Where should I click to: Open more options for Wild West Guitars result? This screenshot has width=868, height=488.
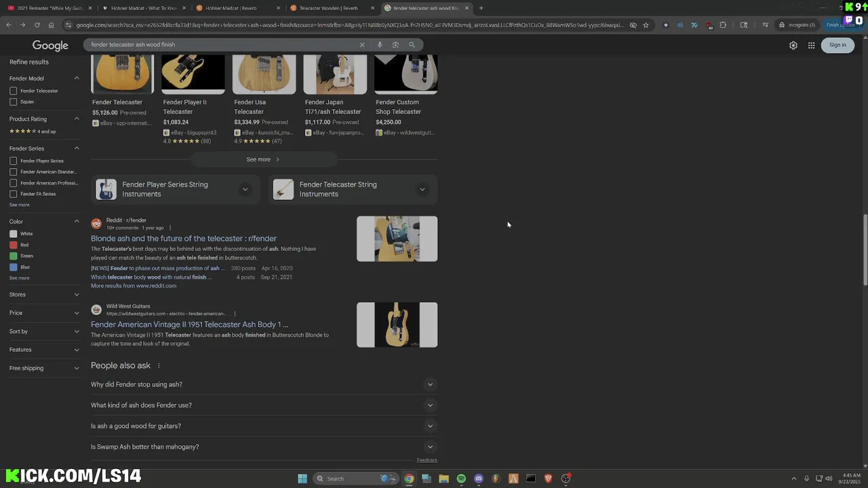pyautogui.click(x=235, y=314)
